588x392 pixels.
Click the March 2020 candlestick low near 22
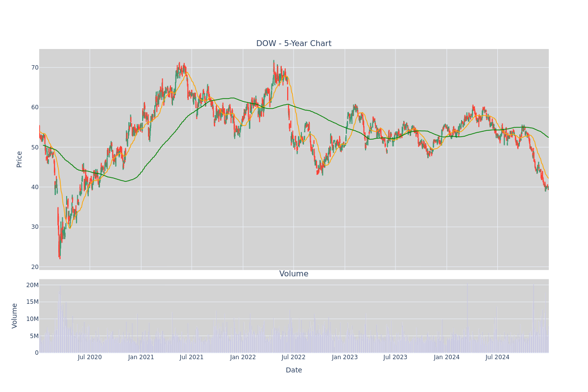pyautogui.click(x=60, y=257)
